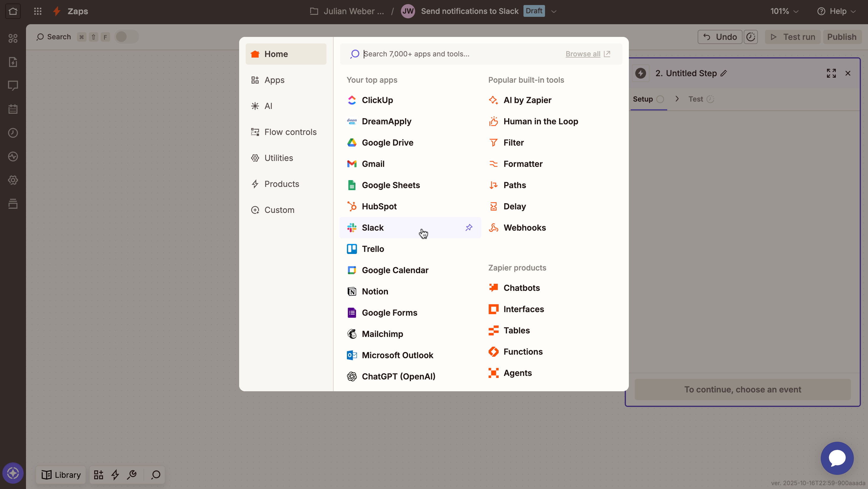The height and width of the screenshot is (489, 868).
Task: Expand the step panel to fullscreen
Action: pos(831,73)
